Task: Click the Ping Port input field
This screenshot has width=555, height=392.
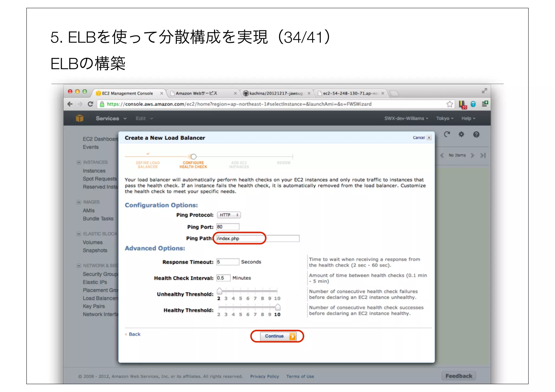Action: point(228,227)
